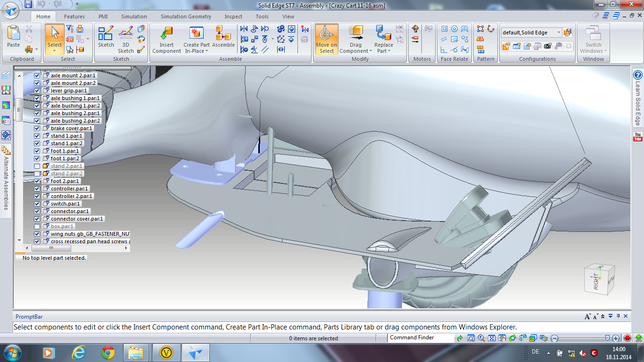Click the Zoom magnifier icon in status bar
The height and width of the screenshot is (362, 644).
(481, 338)
